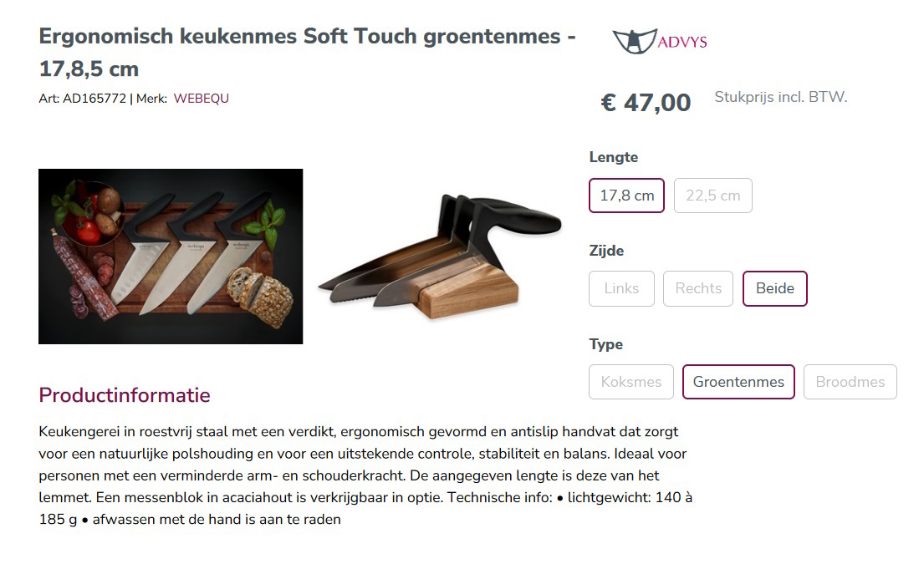
Task: Select the Beide side option
Action: (x=774, y=288)
